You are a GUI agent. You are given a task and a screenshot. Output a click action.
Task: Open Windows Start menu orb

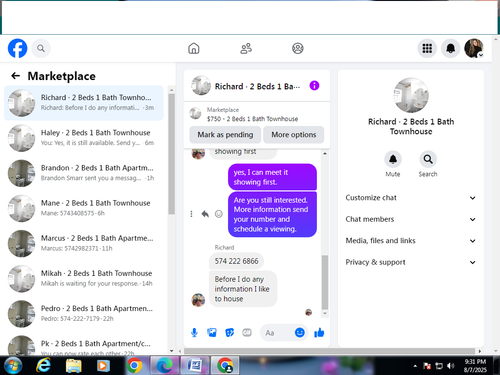[x=13, y=366]
